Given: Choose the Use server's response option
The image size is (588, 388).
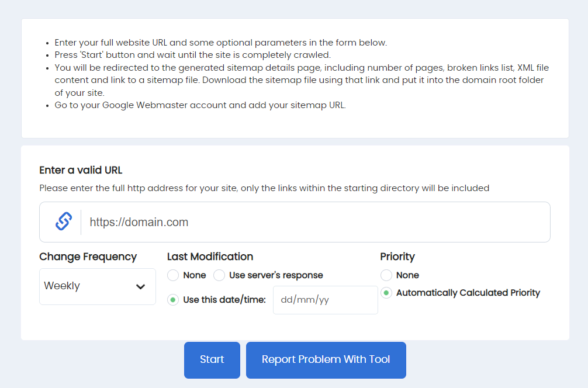Looking at the screenshot, I should coord(220,275).
